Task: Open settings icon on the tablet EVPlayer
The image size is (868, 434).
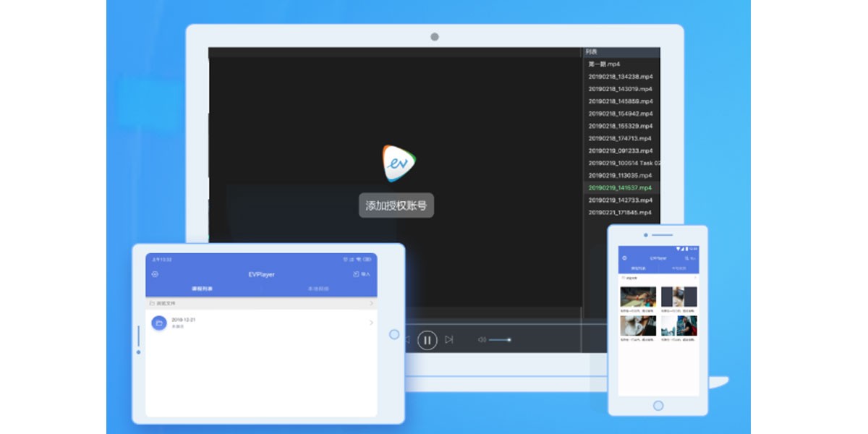Action: point(155,274)
